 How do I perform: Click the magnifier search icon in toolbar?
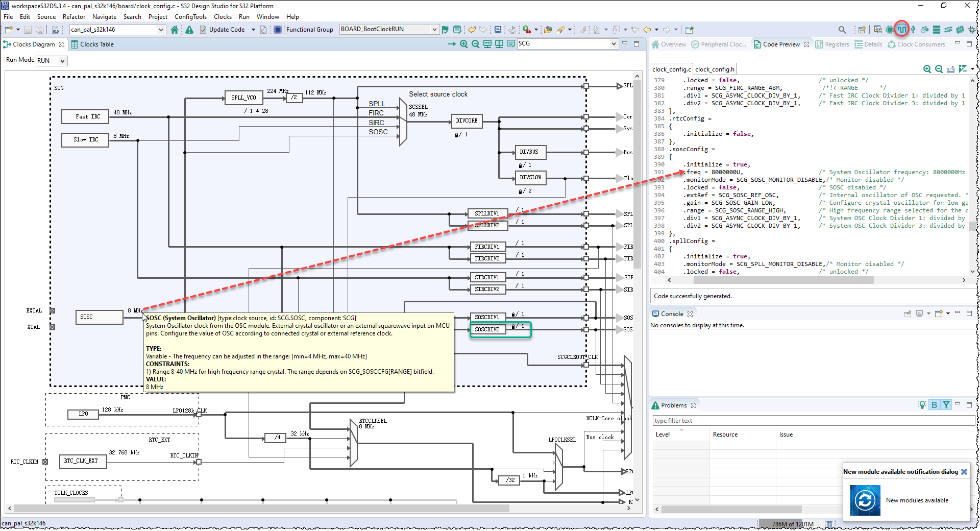(x=842, y=30)
